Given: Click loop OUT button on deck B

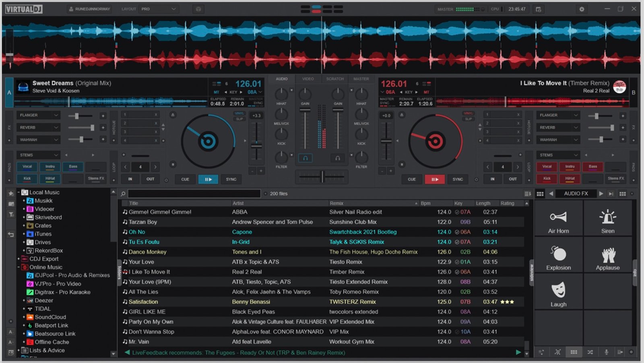Looking at the screenshot, I should pyautogui.click(x=512, y=179).
